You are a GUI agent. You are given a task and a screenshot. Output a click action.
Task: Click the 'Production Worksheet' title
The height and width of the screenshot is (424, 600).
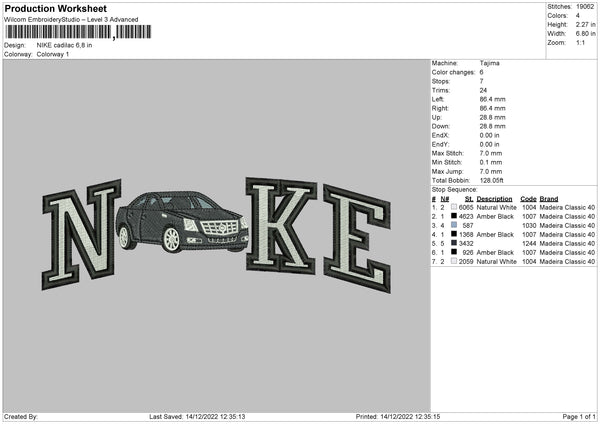click(x=55, y=8)
